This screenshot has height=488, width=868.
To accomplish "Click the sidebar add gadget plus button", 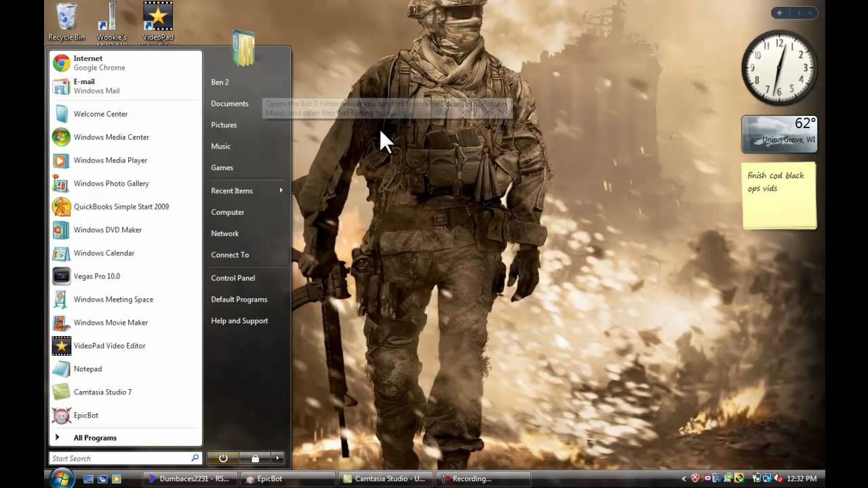I will pos(779,13).
